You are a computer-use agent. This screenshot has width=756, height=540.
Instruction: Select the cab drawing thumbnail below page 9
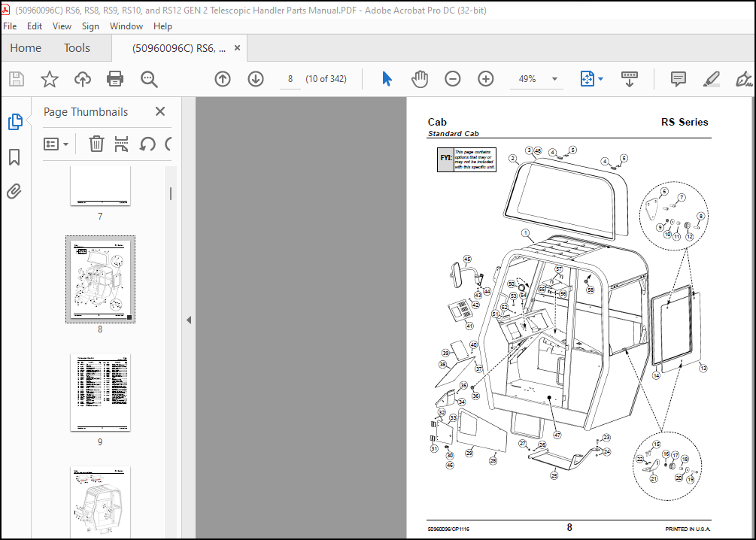point(100,502)
